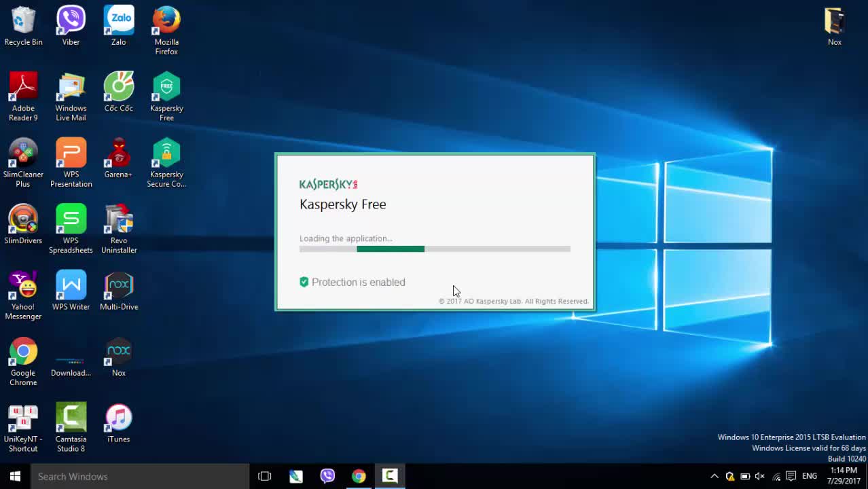
Task: Select the Garena+ desktop icon
Action: coord(119,159)
